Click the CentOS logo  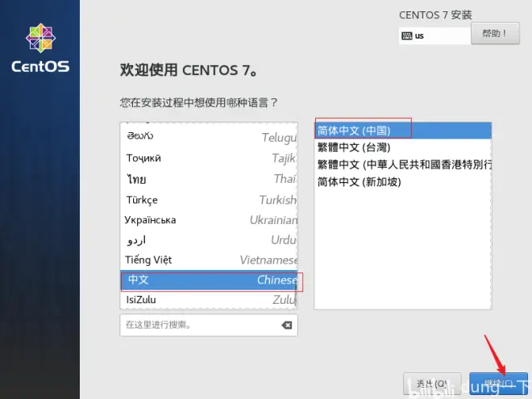pos(40,48)
